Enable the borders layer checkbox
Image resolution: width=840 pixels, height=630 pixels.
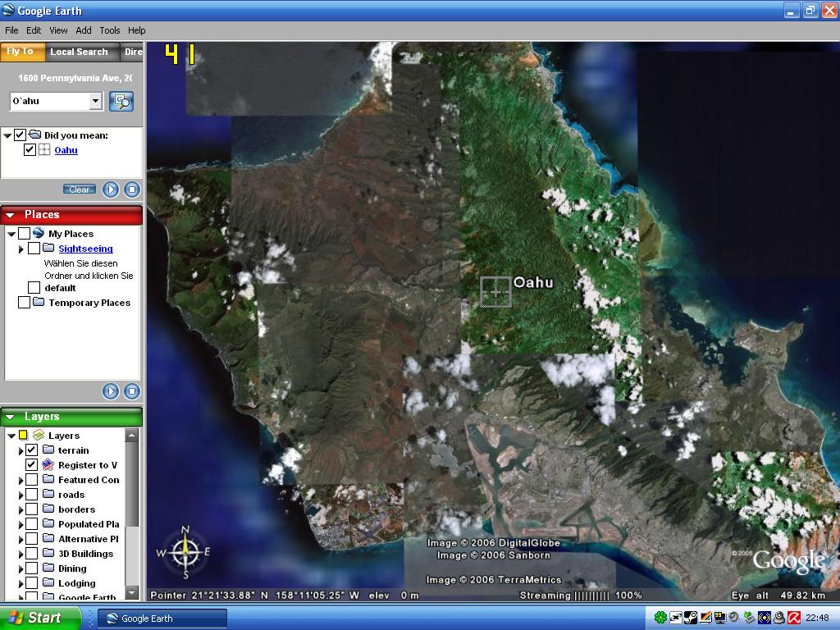tap(32, 509)
